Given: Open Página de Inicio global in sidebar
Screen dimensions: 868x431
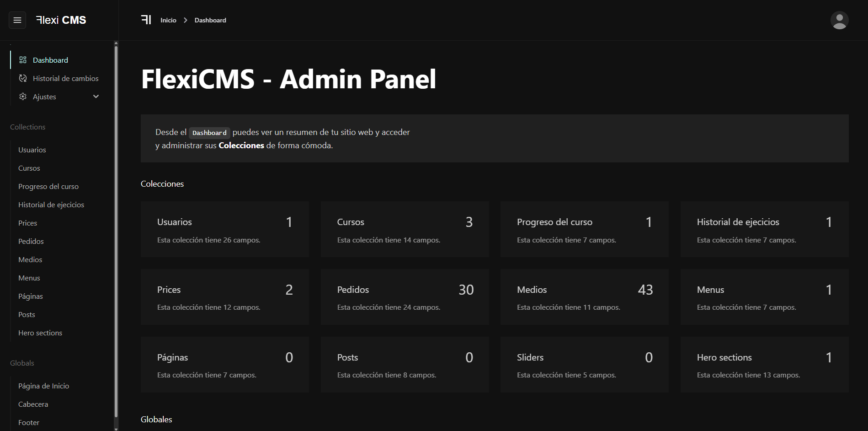Looking at the screenshot, I should (44, 386).
